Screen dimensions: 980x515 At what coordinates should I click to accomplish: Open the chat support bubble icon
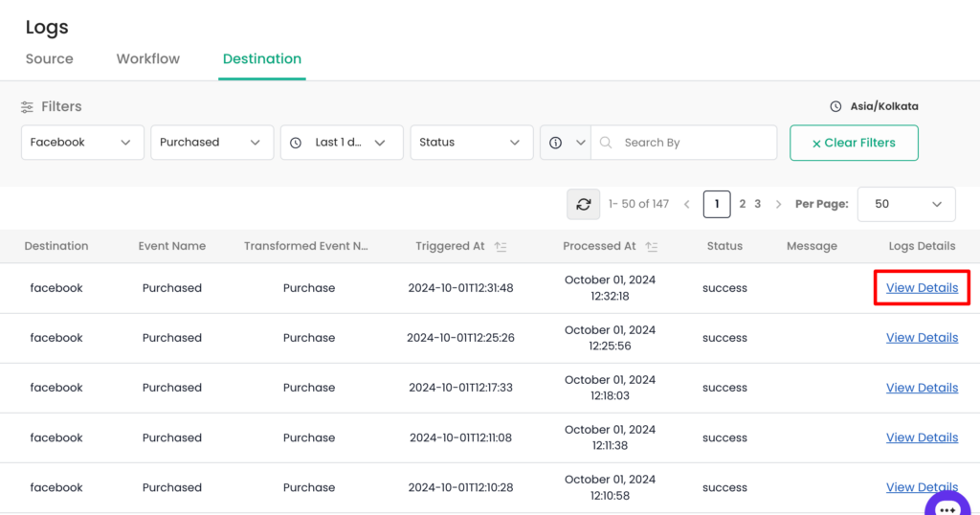[947, 505]
